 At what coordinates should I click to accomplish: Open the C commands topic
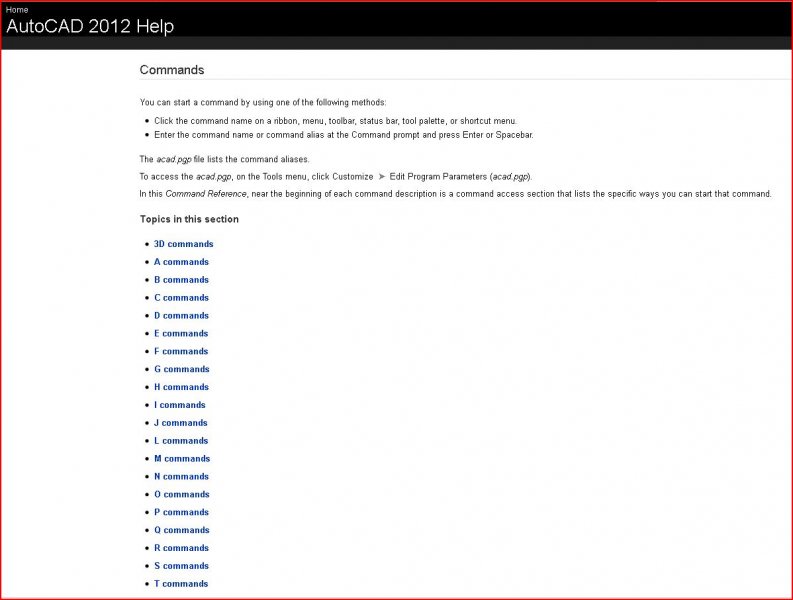pos(181,297)
